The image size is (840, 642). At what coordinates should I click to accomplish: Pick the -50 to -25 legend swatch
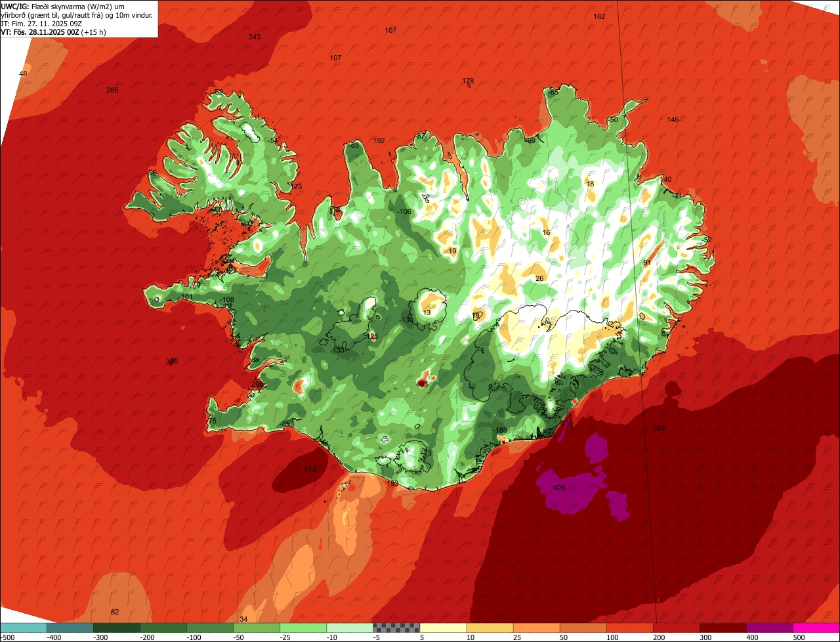256,628
